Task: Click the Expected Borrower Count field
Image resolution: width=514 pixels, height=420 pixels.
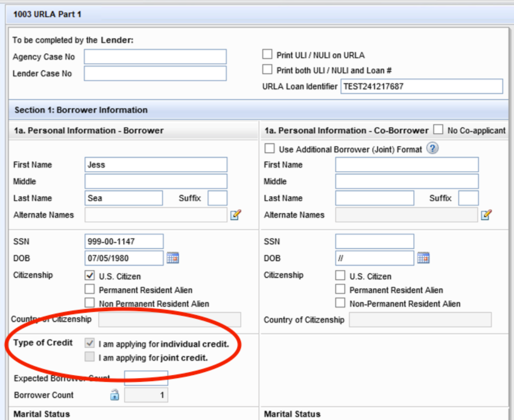Action: [146, 378]
